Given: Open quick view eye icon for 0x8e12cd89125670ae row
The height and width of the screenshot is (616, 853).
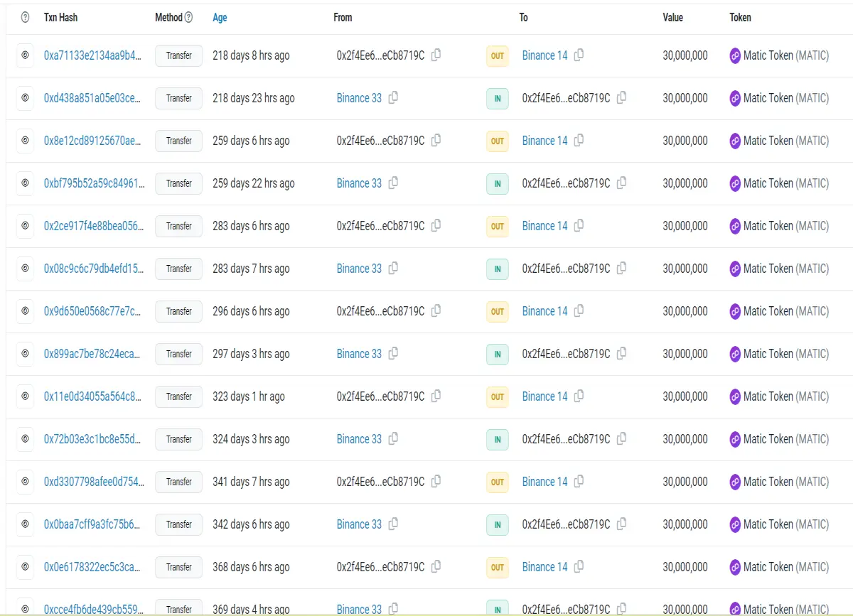Looking at the screenshot, I should [x=25, y=141].
